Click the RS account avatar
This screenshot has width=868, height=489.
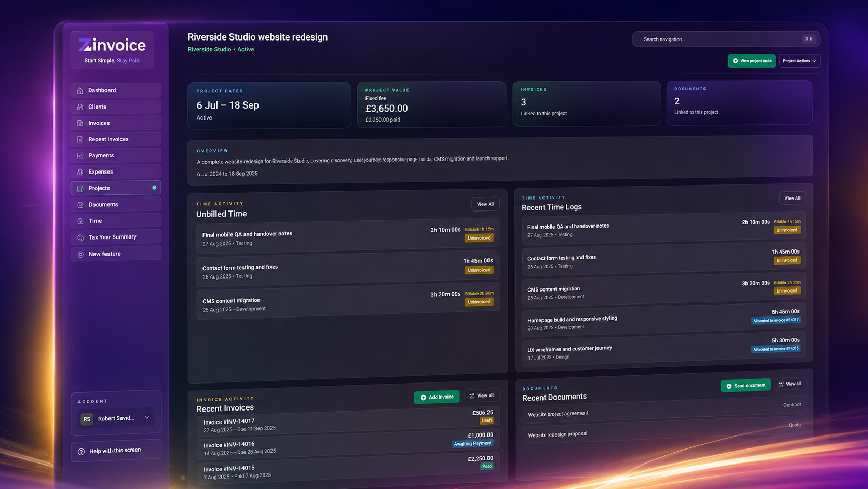pos(87,419)
